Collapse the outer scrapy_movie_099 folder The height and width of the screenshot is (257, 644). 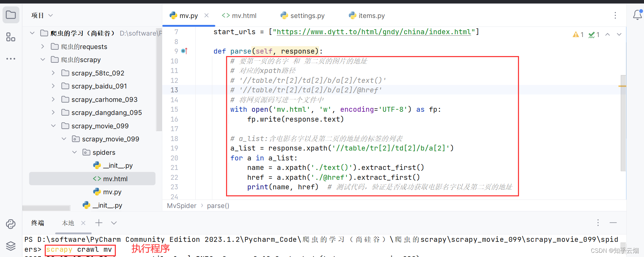pos(53,126)
